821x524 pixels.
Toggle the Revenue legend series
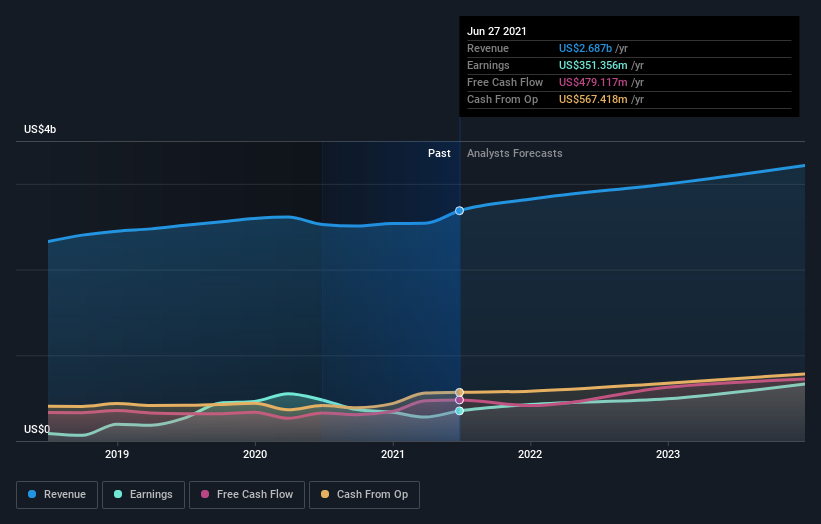pos(57,495)
